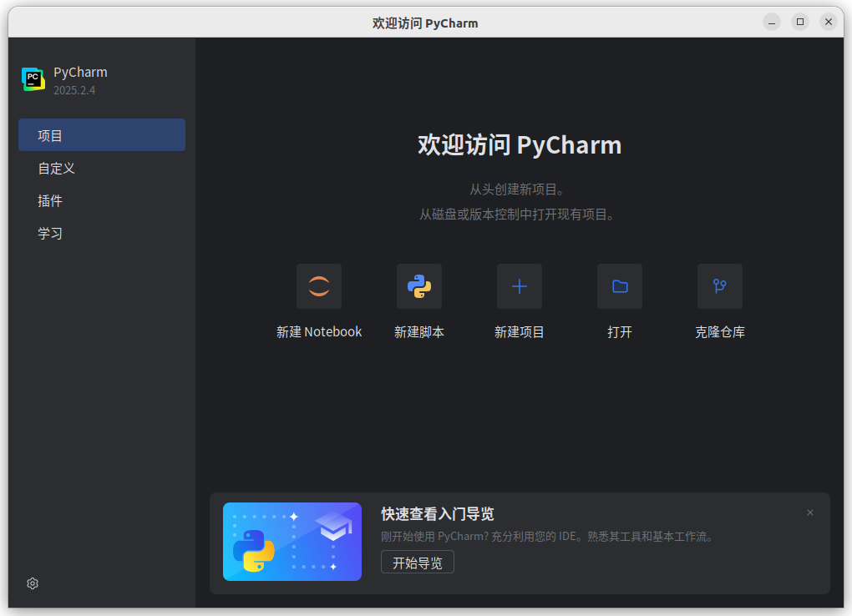Click the 新建 Notebook label

(x=319, y=332)
